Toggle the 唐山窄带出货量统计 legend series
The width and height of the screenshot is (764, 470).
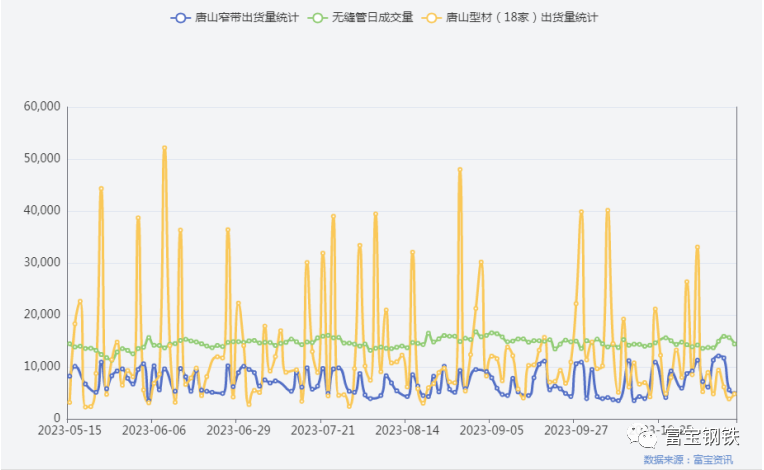pyautogui.click(x=235, y=18)
